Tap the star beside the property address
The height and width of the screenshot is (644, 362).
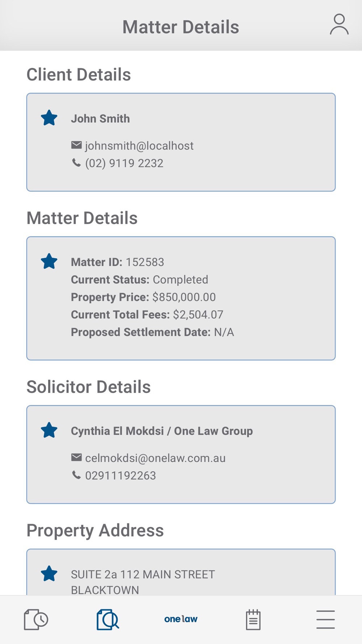(x=49, y=574)
